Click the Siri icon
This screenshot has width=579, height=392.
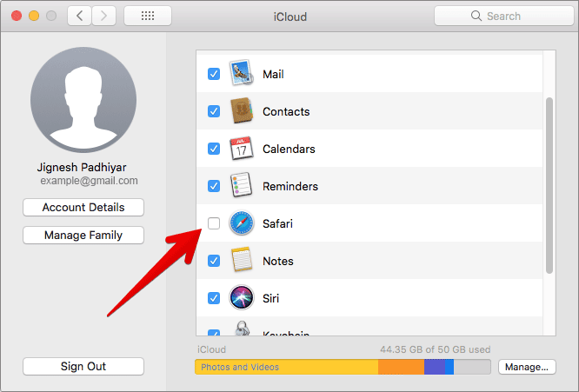pos(242,297)
